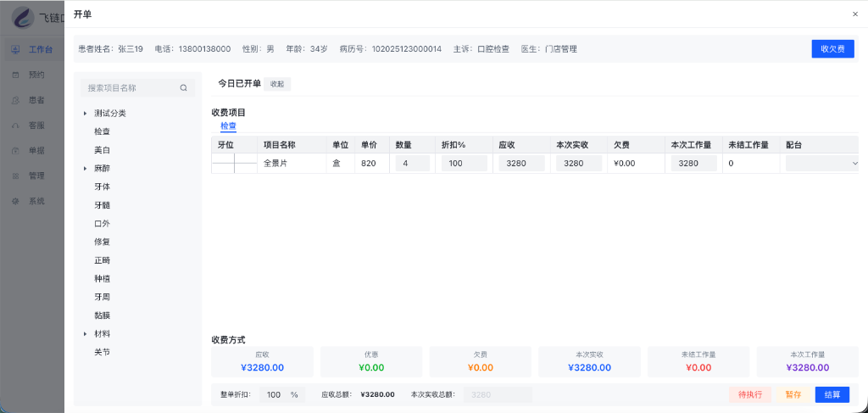Click the 本次实收 summary card
This screenshot has width=868, height=413.
[x=590, y=362]
